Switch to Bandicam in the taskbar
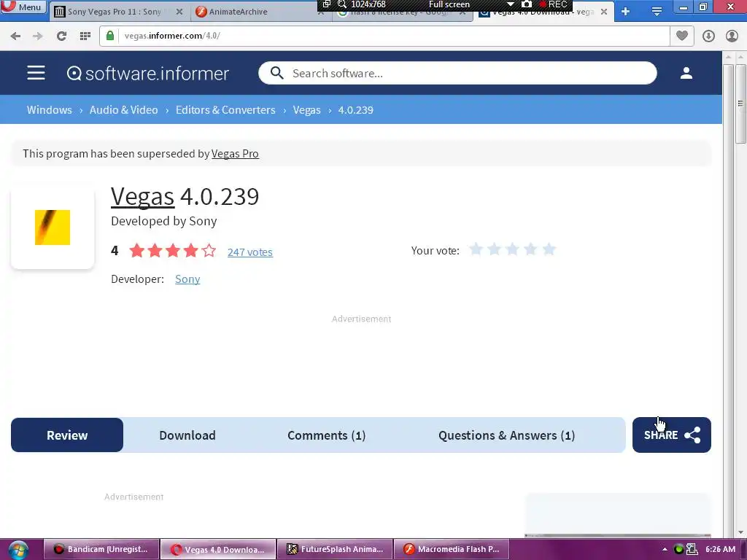 [101, 550]
